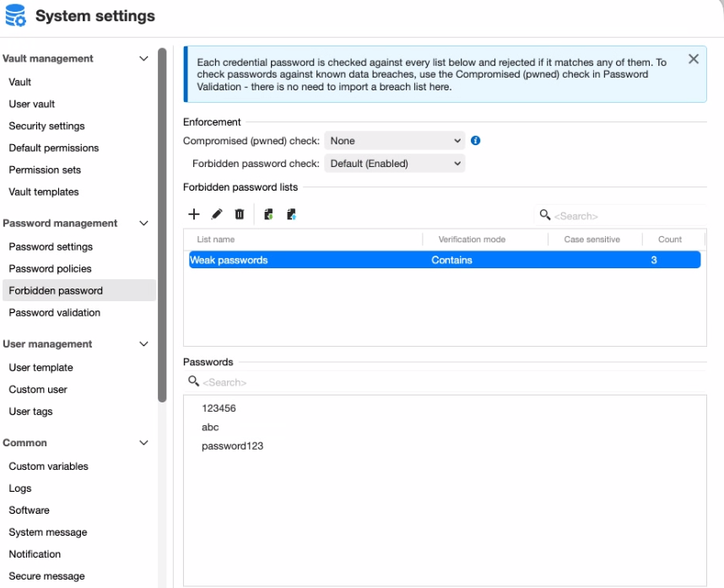The width and height of the screenshot is (724, 588).
Task: Navigate to Vault templates
Action: point(44,192)
